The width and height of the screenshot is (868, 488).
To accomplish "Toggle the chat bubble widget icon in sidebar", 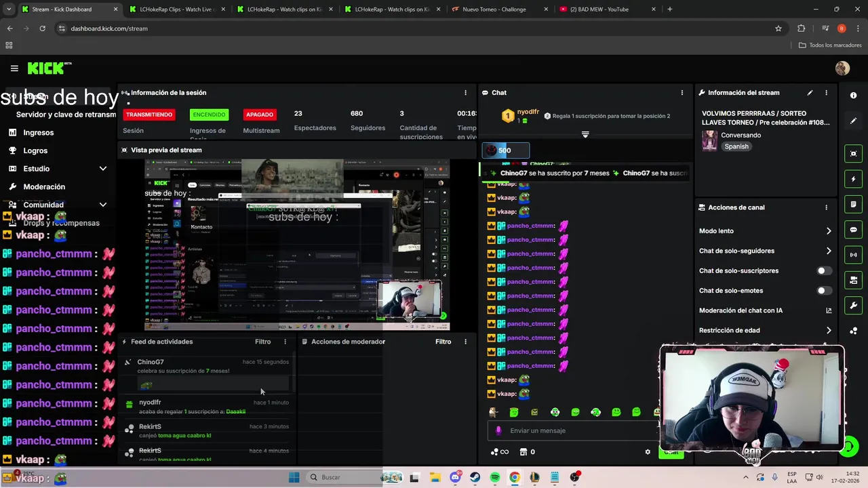I will (x=853, y=230).
